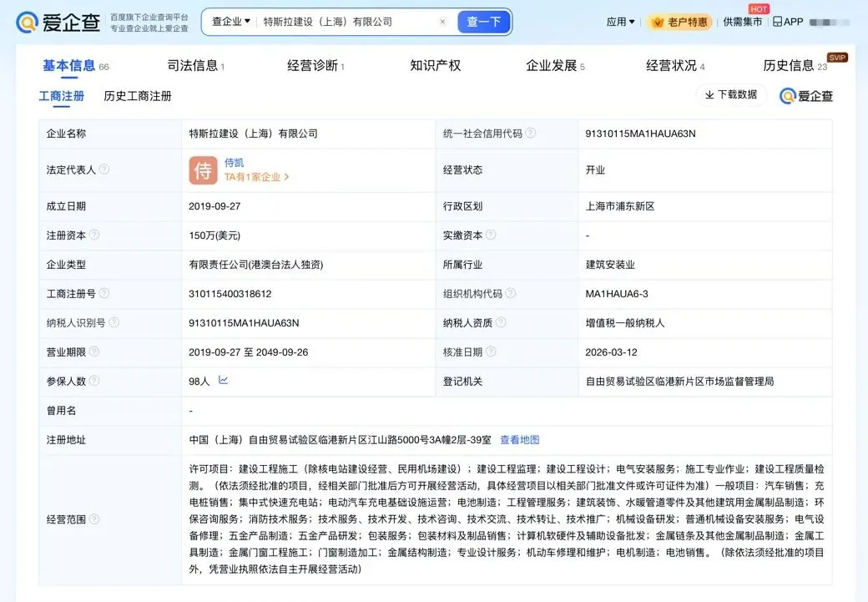The height and width of the screenshot is (602, 868).
Task: Click the 老户特惠 promotion button
Action: click(x=680, y=23)
